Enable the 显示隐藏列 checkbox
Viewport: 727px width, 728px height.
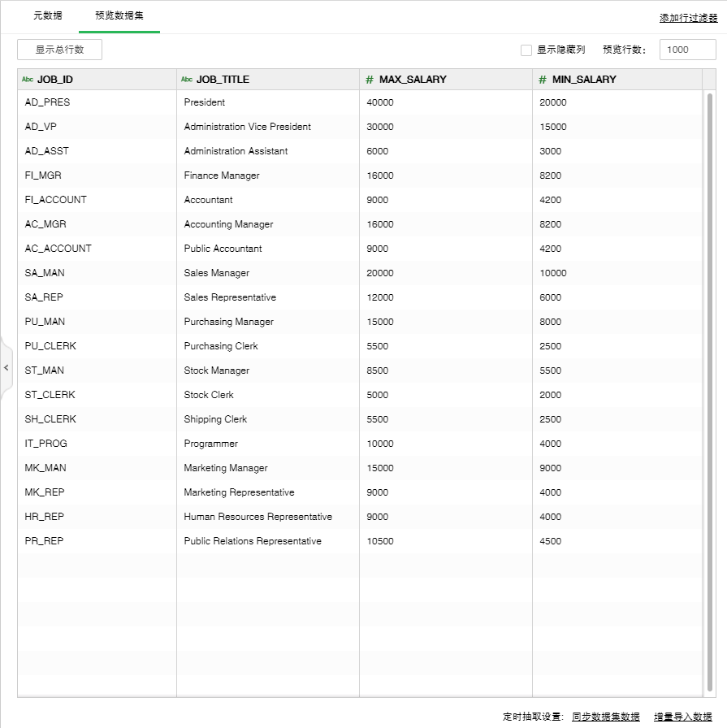(526, 50)
